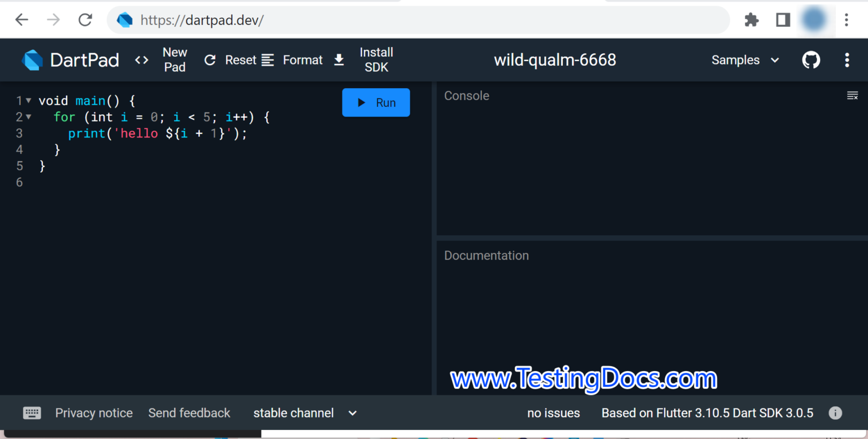868x439 pixels.
Task: Open the GitHub repository icon
Action: point(811,60)
